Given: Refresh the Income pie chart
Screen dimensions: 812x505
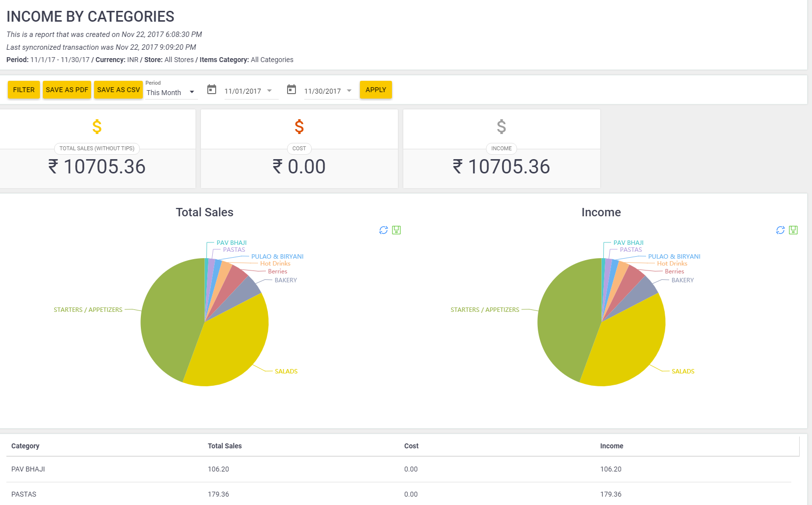Looking at the screenshot, I should pyautogui.click(x=780, y=230).
